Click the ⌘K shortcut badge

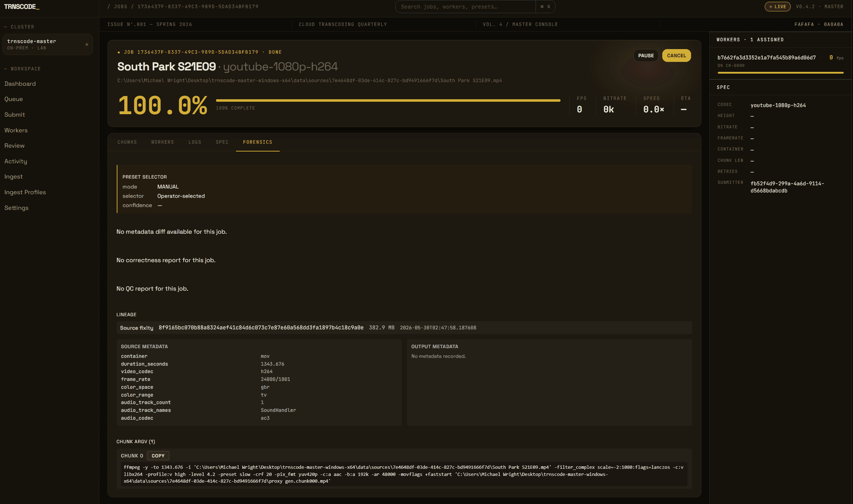546,6
